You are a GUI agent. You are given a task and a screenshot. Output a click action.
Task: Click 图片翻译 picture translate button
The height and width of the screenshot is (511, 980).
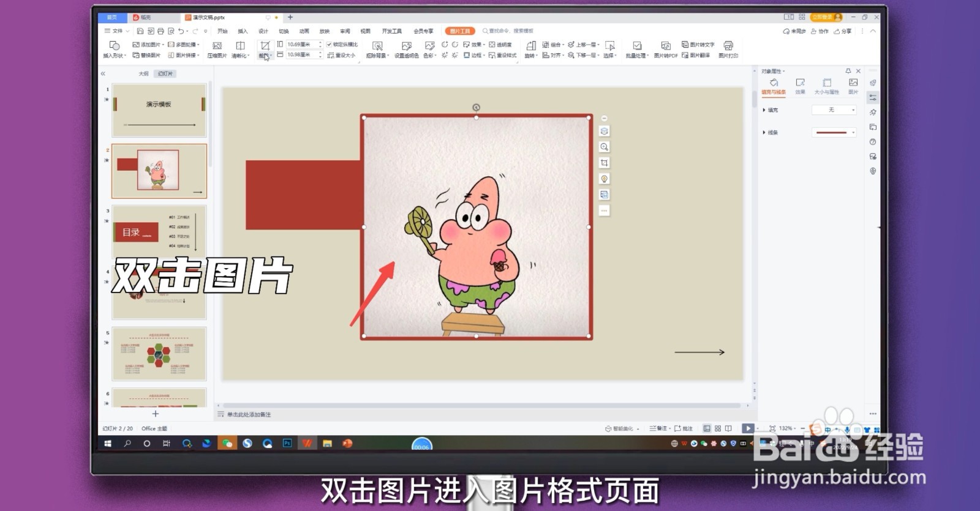pos(696,55)
